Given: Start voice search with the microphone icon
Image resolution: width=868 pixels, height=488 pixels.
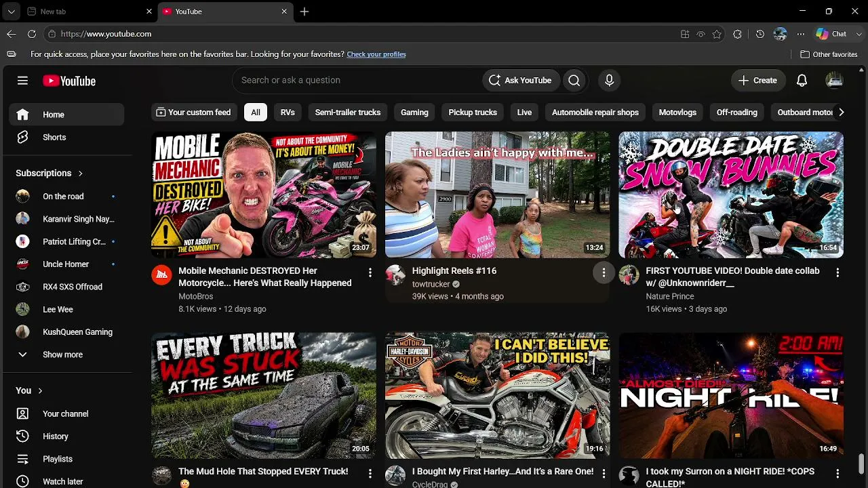Looking at the screenshot, I should click(x=609, y=80).
